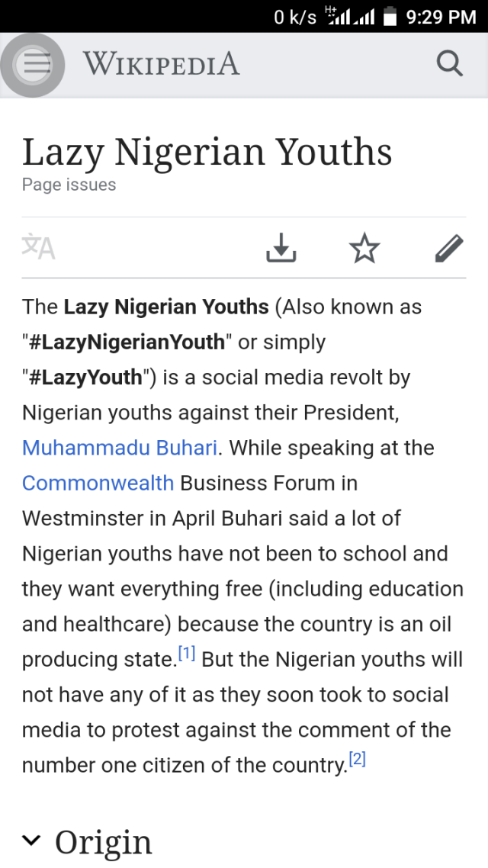Tap the search magnifier icon
Viewport: 488px width, 868px height.
[x=450, y=64]
